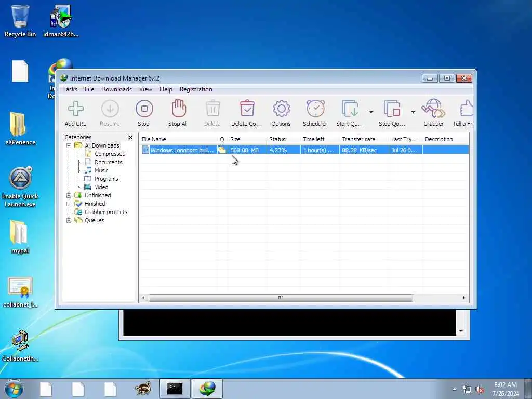532x399 pixels.
Task: Open the Grabber toolbar icon
Action: 433,109
